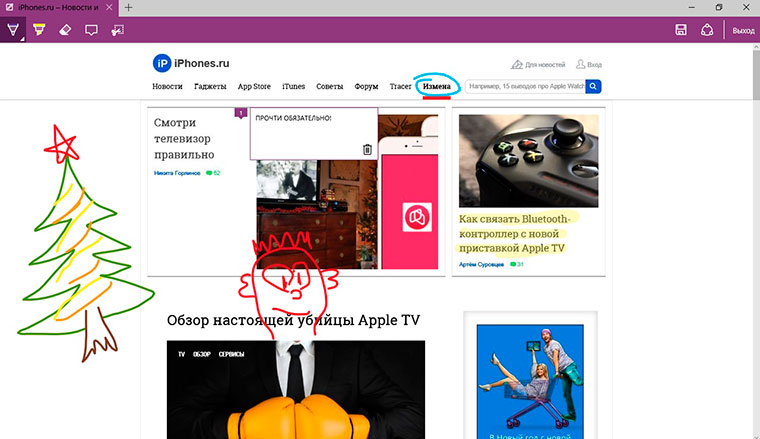Screen dimensions: 760x439
Task: Click the Вход login link
Action: click(589, 64)
